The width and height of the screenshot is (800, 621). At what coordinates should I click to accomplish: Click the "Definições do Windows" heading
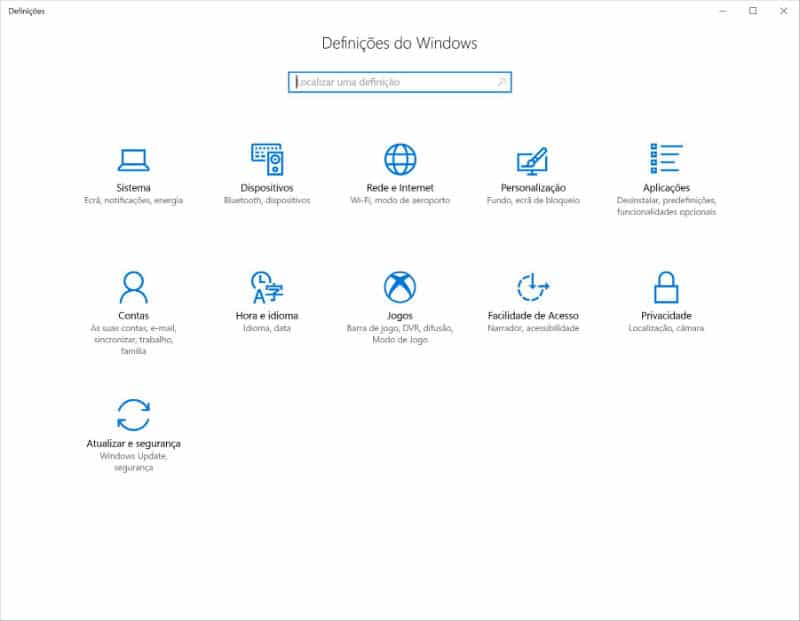coord(399,43)
